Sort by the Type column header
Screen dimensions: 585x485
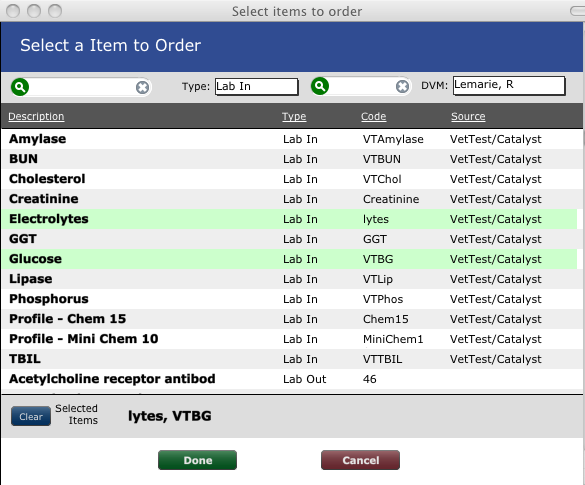(x=294, y=116)
